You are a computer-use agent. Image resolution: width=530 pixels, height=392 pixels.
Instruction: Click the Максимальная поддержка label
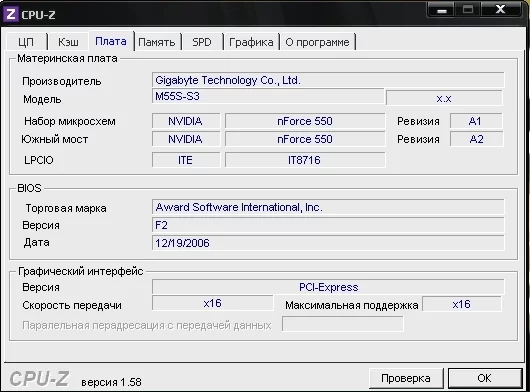(x=352, y=305)
